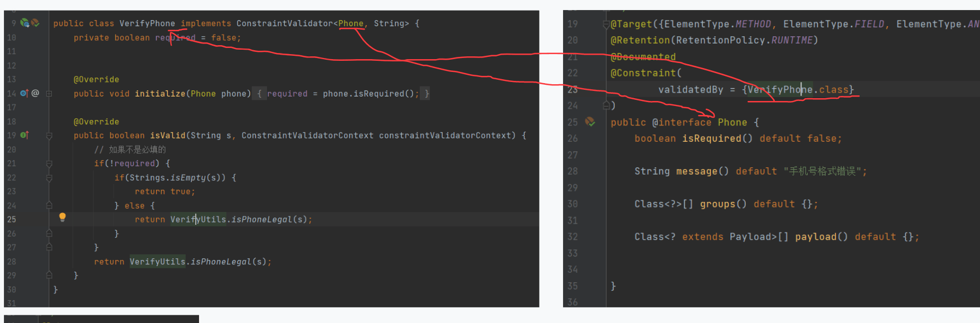Click the "手机号格式错误" string literal
The width and height of the screenshot is (980, 323).
coord(823,171)
